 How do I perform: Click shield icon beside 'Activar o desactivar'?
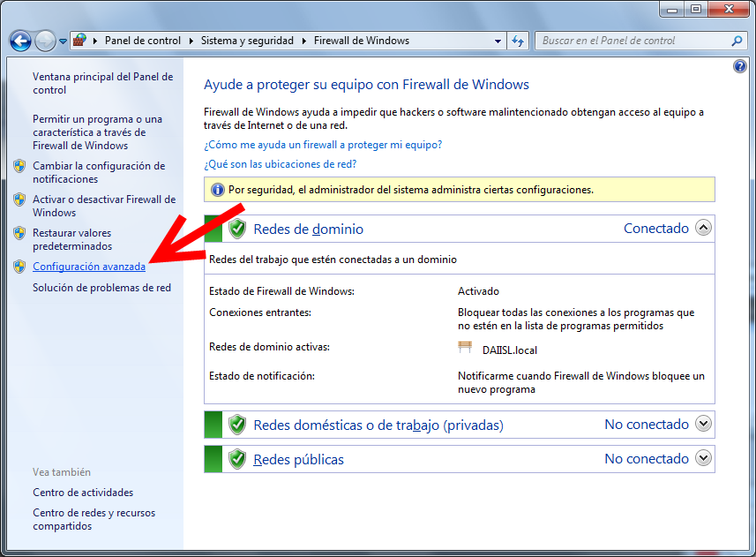coord(19,199)
